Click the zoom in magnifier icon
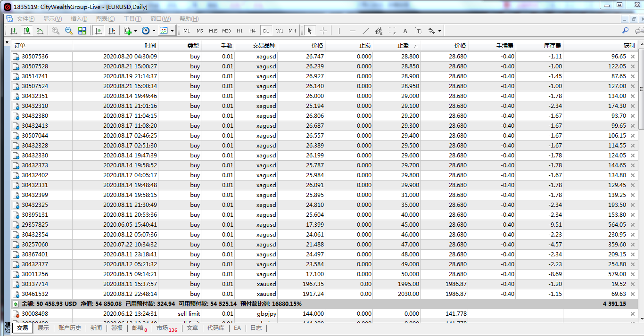The image size is (644, 336). [x=56, y=31]
